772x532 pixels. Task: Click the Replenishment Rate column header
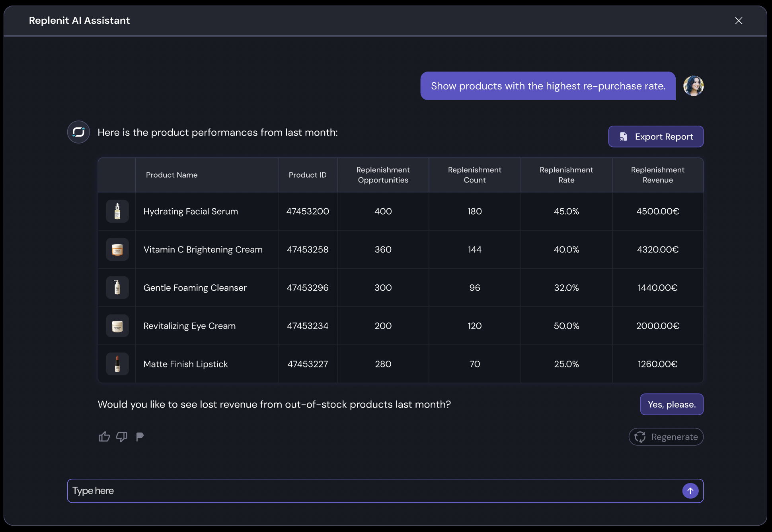[566, 175]
